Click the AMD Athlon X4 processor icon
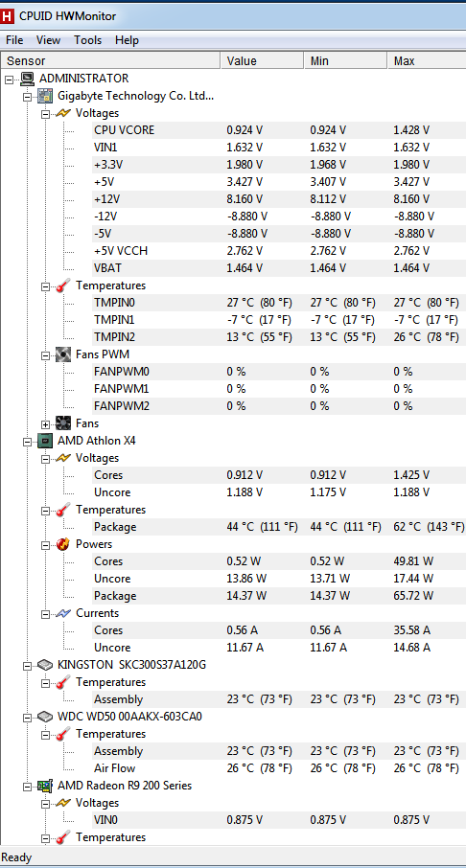The width and height of the screenshot is (466, 868). point(45,441)
